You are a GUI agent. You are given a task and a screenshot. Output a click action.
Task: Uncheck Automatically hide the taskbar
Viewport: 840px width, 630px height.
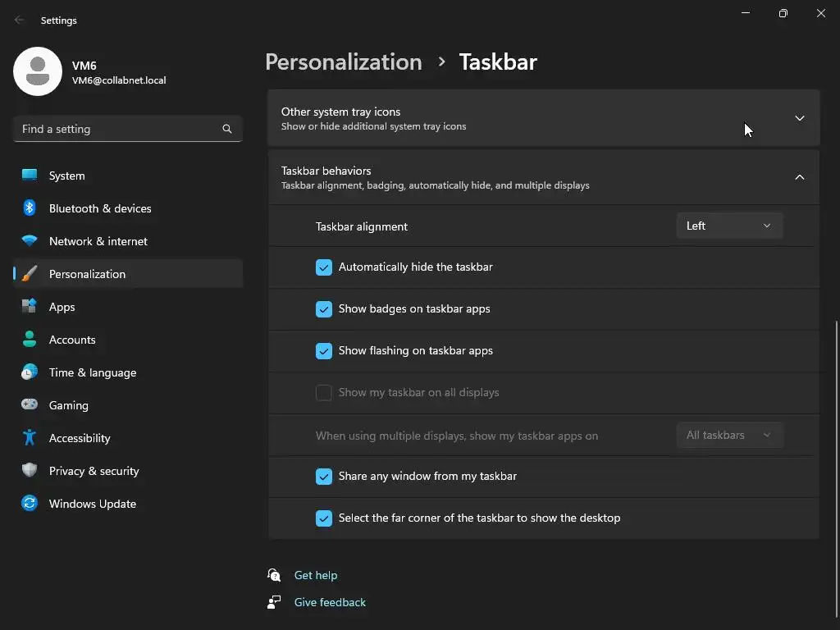324,267
